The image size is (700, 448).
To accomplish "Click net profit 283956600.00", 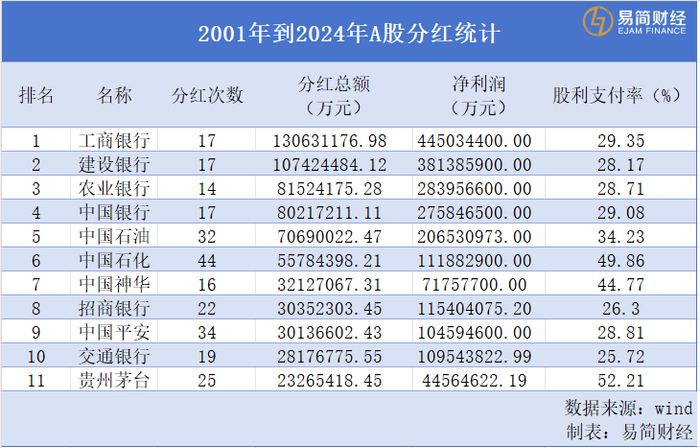I will pyautogui.click(x=475, y=189).
